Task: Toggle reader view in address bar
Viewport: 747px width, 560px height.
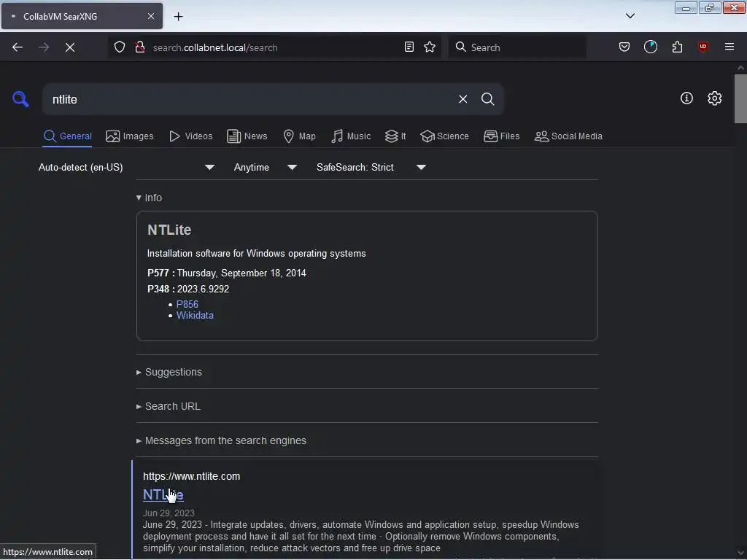Action: click(409, 47)
